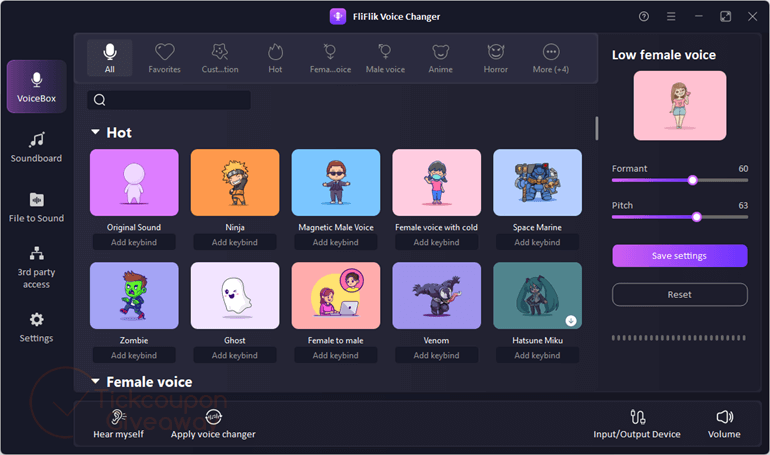The image size is (770, 455).
Task: Select the Space Marine voice
Action: (537, 183)
